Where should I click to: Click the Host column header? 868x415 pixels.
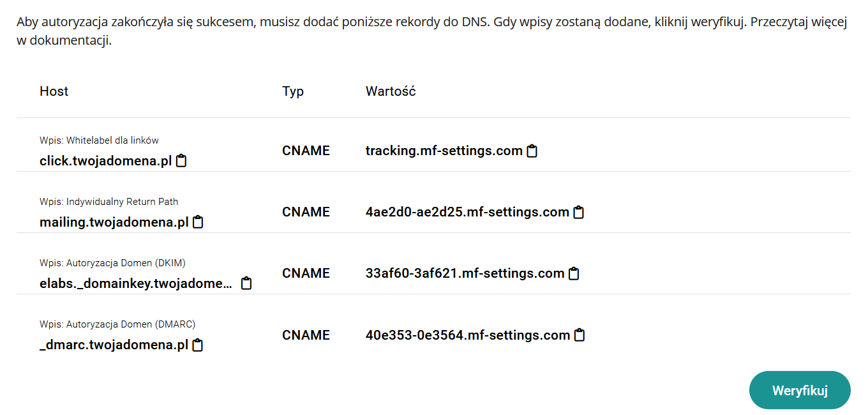[54, 91]
